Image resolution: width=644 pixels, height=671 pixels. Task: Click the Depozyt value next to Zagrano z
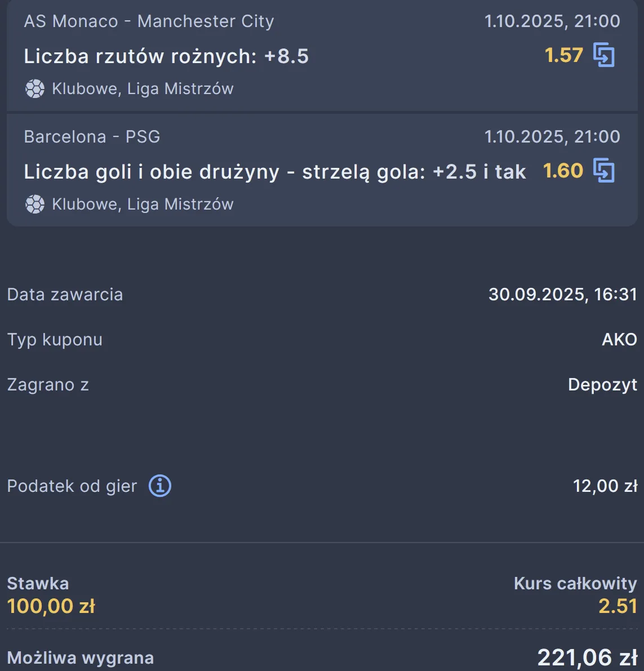(x=602, y=385)
